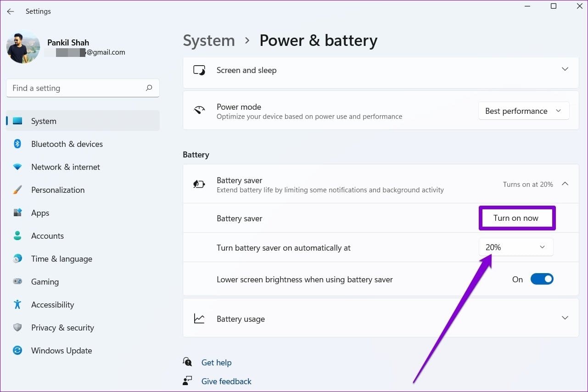588x392 pixels.
Task: Click the Gaming Xbox icon
Action: click(x=17, y=281)
